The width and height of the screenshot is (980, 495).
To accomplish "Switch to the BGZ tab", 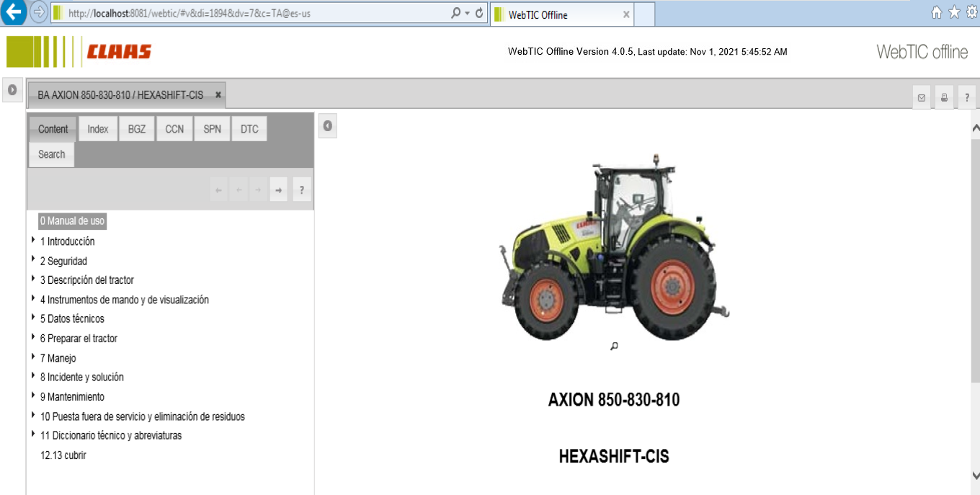I will click(x=137, y=129).
